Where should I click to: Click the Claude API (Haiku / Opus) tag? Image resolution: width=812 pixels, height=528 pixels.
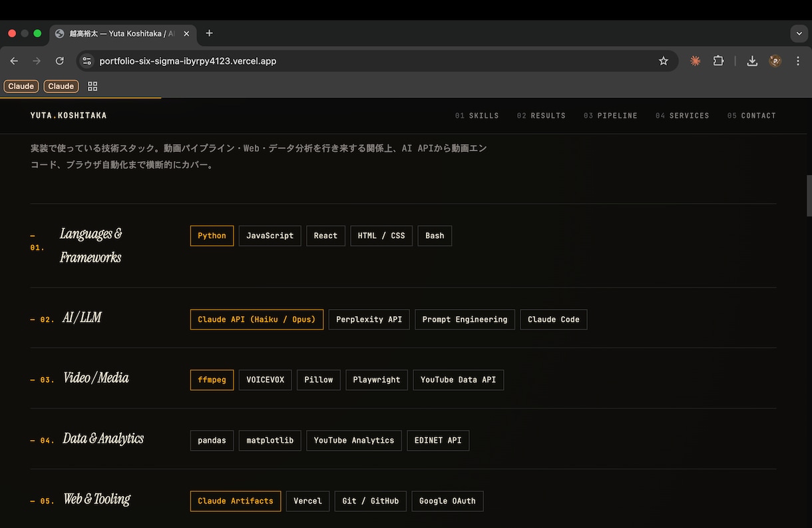(x=257, y=320)
